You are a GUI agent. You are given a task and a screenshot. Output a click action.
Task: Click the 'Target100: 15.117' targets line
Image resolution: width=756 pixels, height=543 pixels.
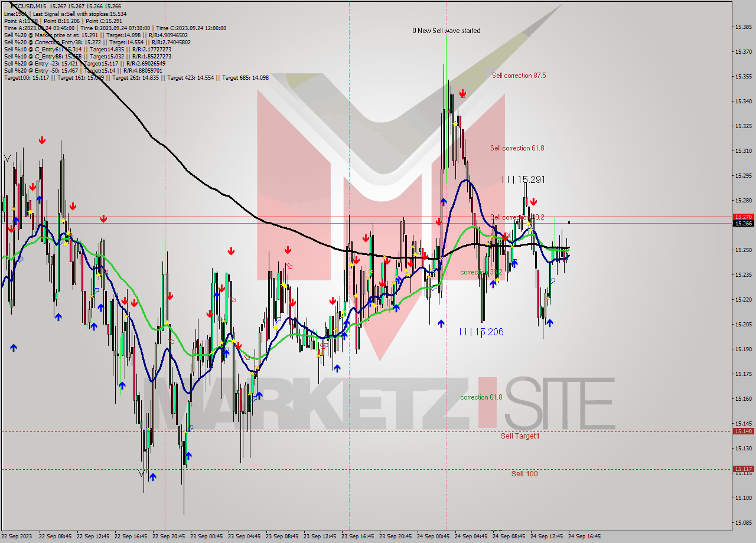point(136,78)
